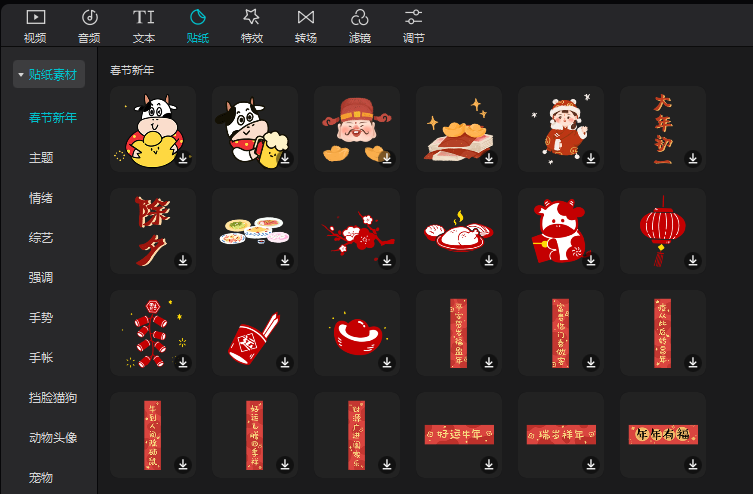
Task: Download the 除夕 calligraphy sticker
Action: (183, 261)
